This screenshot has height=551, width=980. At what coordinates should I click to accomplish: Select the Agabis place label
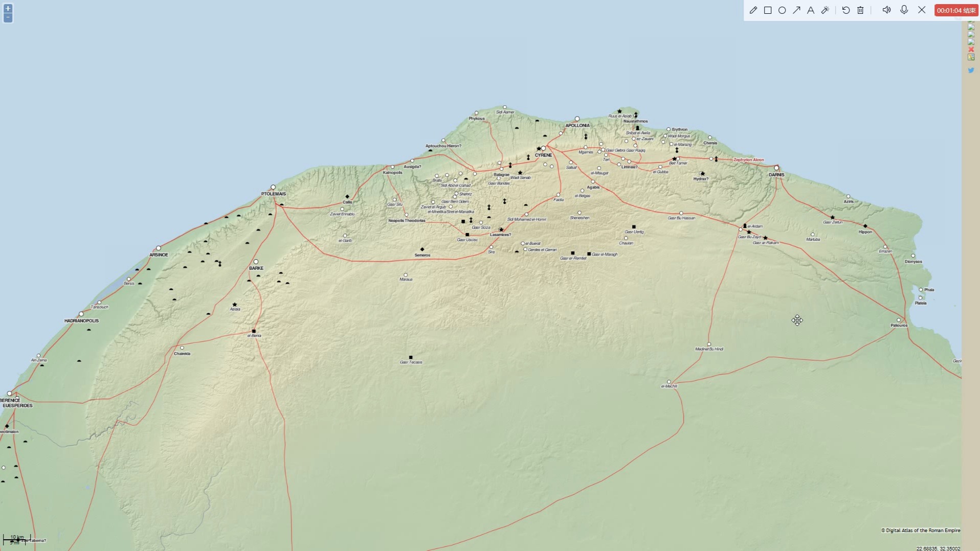point(593,188)
